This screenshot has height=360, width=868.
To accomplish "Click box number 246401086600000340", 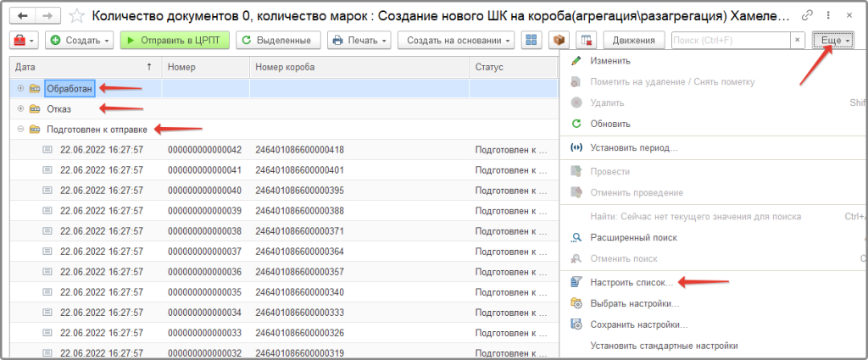I will pyautogui.click(x=299, y=292).
